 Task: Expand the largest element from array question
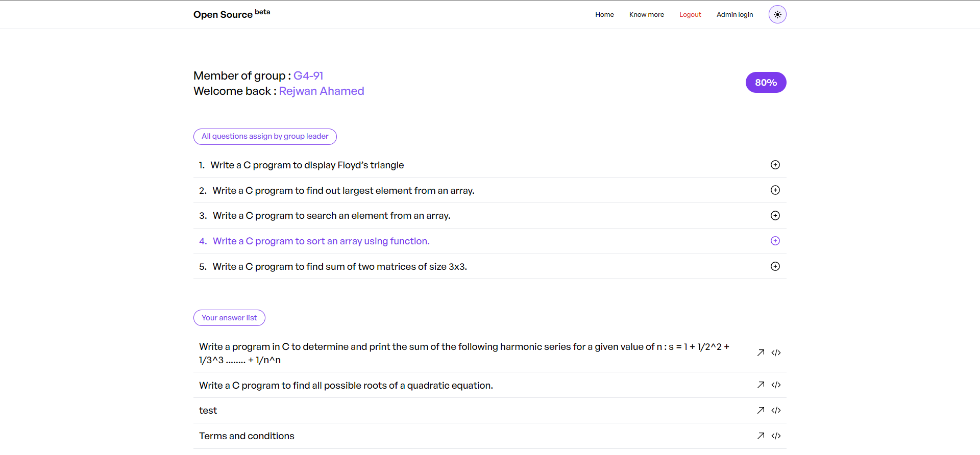pos(775,190)
